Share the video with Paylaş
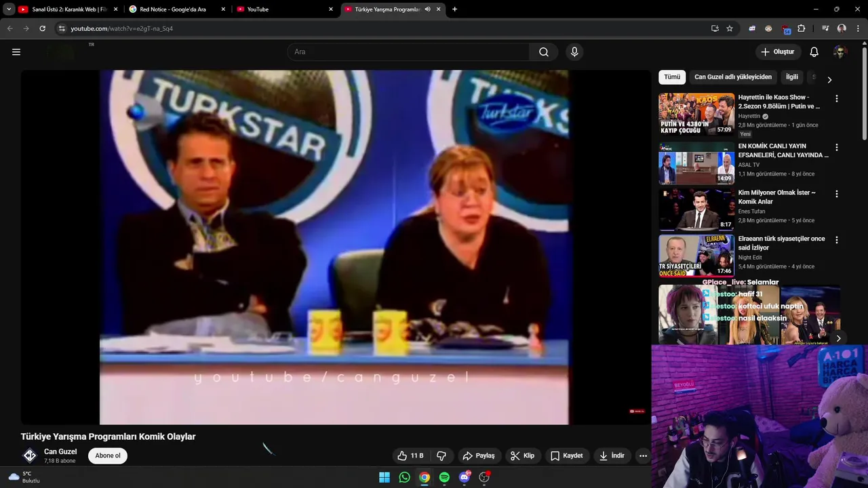Screen dimensions: 868x488 point(478,455)
